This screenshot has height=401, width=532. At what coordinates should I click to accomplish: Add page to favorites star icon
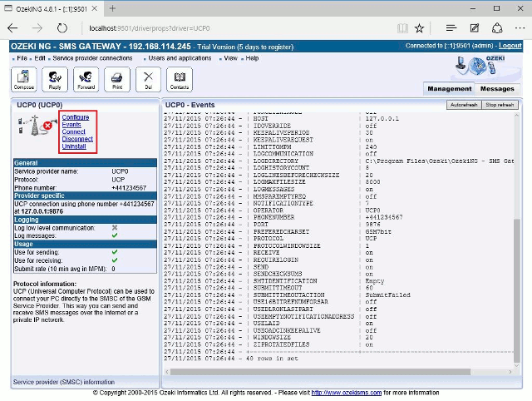click(419, 28)
